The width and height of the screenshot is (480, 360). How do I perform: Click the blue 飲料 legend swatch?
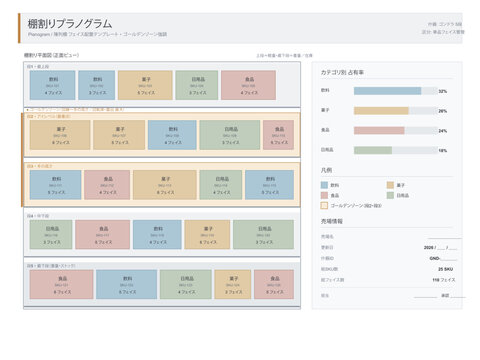click(x=324, y=185)
